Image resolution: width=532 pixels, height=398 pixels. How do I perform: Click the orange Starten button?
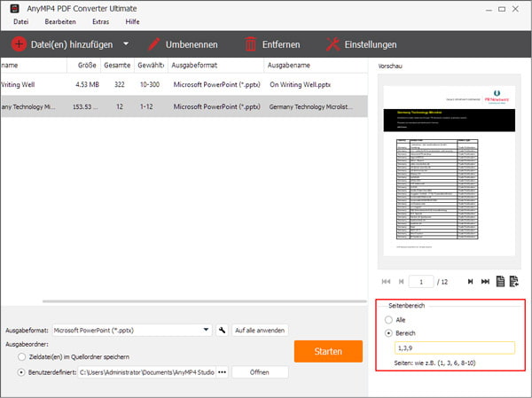click(x=328, y=351)
